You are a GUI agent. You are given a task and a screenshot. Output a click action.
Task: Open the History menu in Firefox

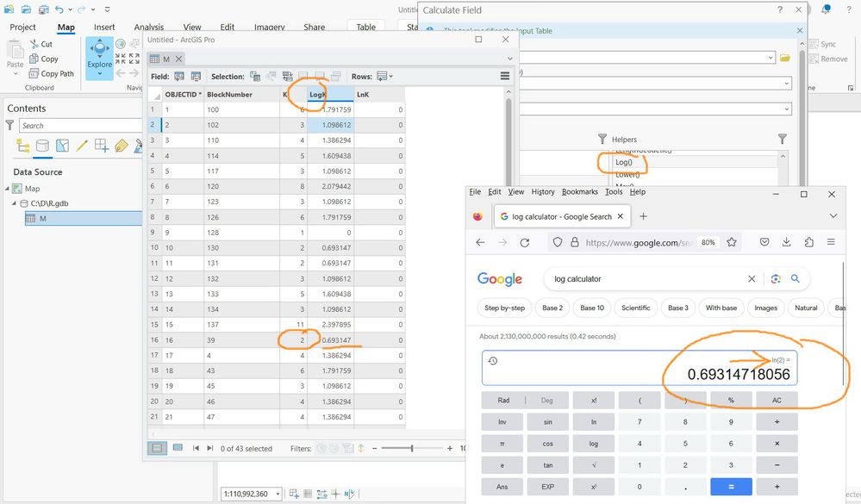pos(542,191)
